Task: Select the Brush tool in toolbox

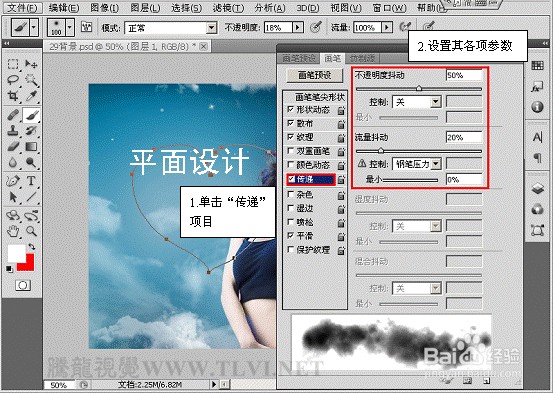Action: pyautogui.click(x=31, y=115)
